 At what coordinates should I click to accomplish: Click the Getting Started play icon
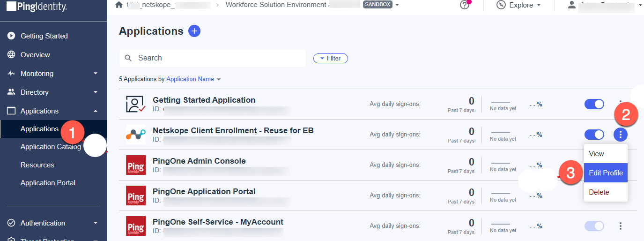click(x=11, y=36)
